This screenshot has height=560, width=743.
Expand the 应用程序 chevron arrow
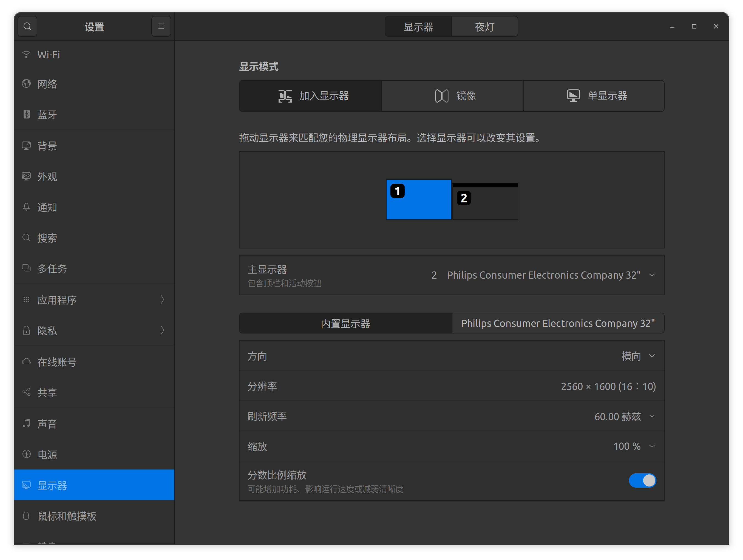[x=163, y=299]
